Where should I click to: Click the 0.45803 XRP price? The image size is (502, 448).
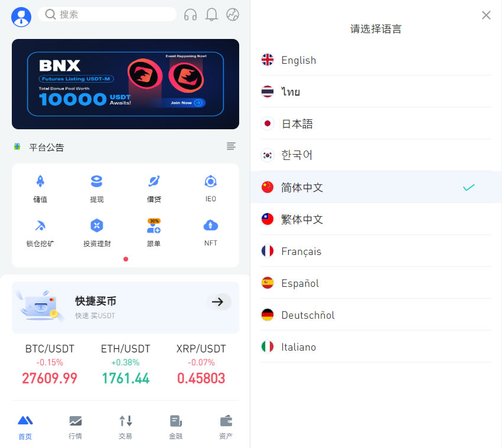point(201,378)
